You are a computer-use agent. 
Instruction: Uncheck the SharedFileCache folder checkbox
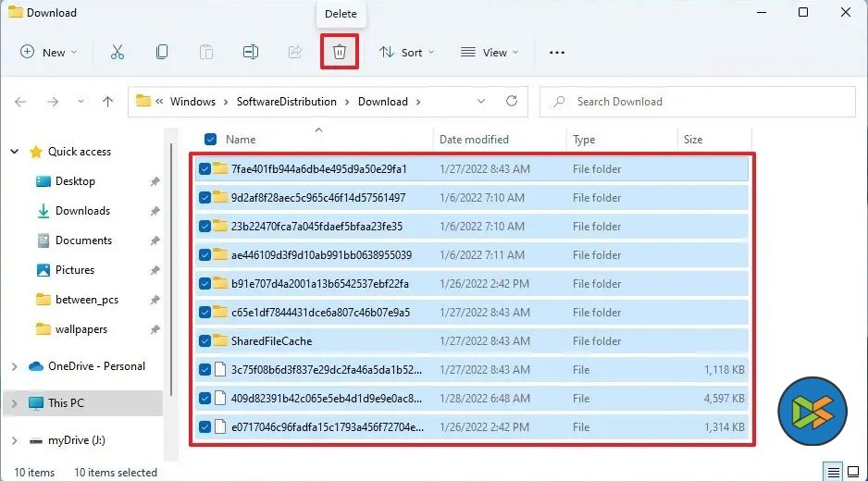pos(205,341)
